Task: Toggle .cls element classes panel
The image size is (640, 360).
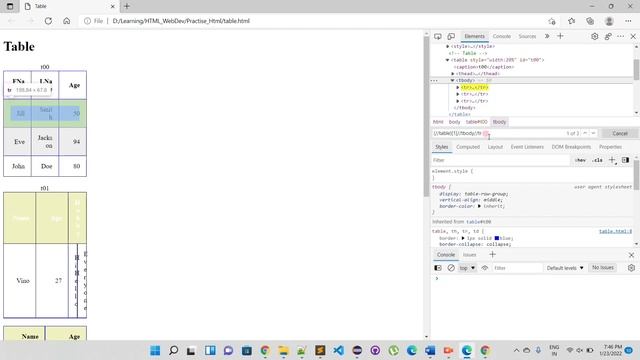Action: point(598,160)
